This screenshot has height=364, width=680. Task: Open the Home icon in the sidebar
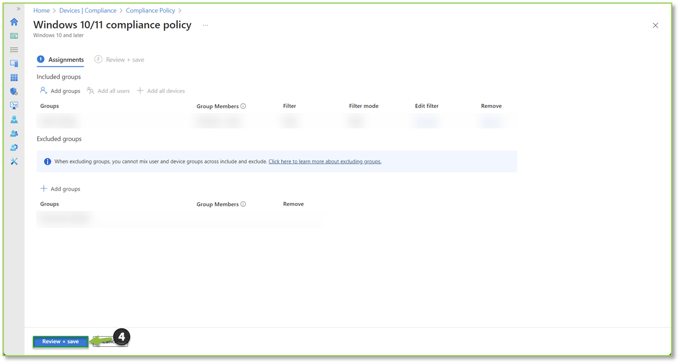(x=14, y=22)
